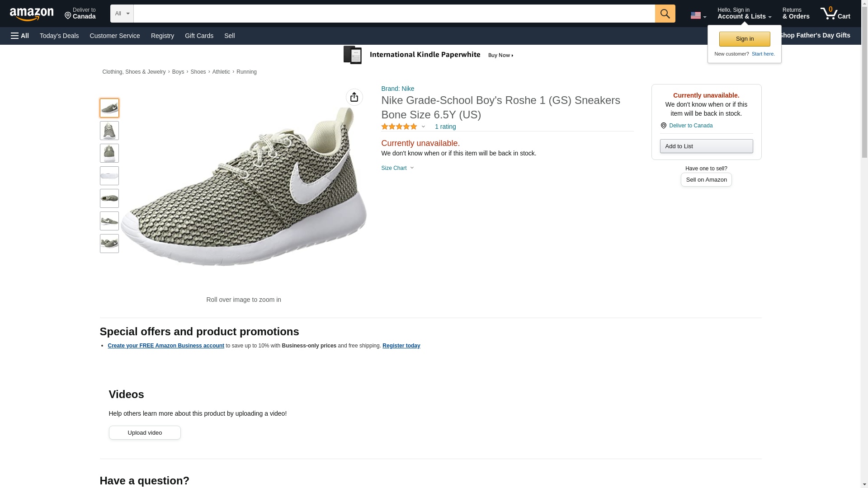Screen dimensions: 868x488
Task: Click the Running breadcrumb link
Action: pos(246,72)
